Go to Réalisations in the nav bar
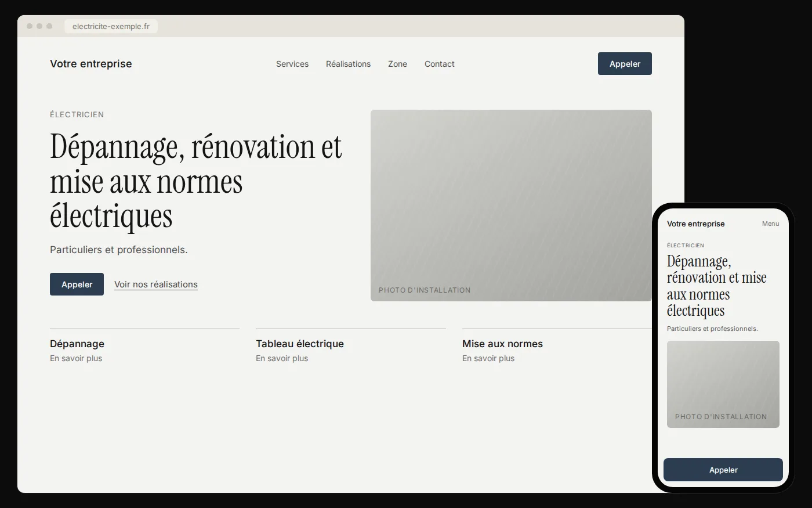This screenshot has width=812, height=508. click(348, 64)
